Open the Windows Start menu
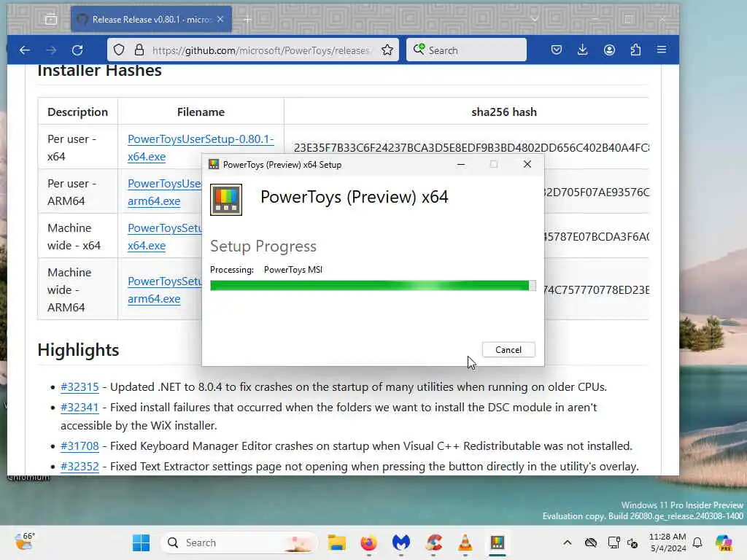 141,542
